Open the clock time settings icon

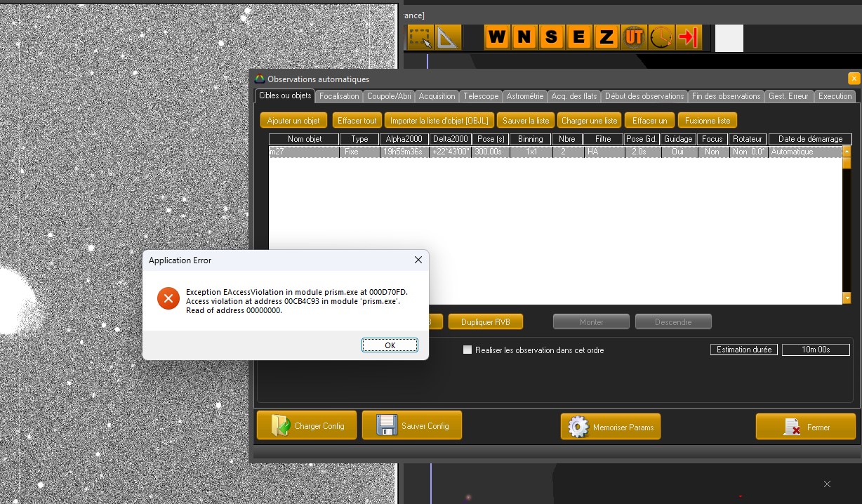pos(661,38)
